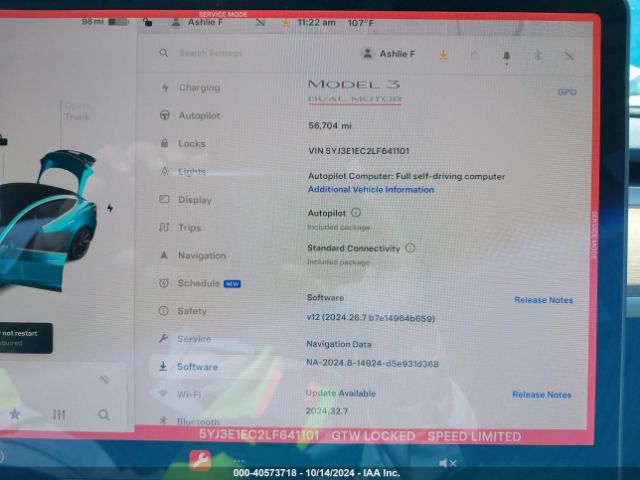Tap the equalizer sliders icon
Viewport: 640px width, 480px height.
coord(59,415)
